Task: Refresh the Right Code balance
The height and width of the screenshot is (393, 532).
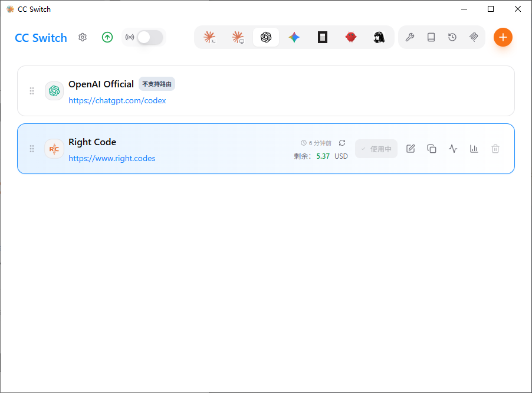Action: pyautogui.click(x=342, y=143)
